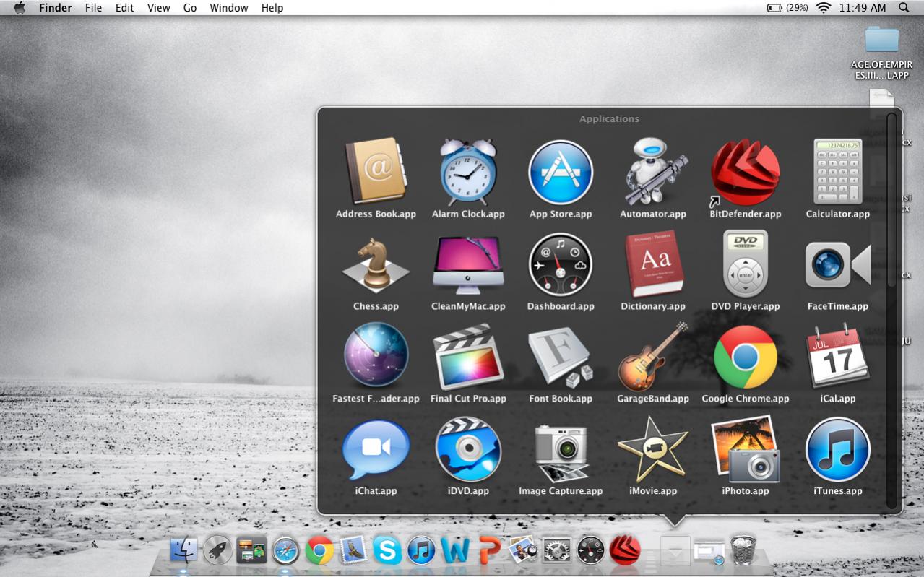Open Mail stamp icon in the Dock
Viewport: 924px width, 577px height.
[x=353, y=551]
